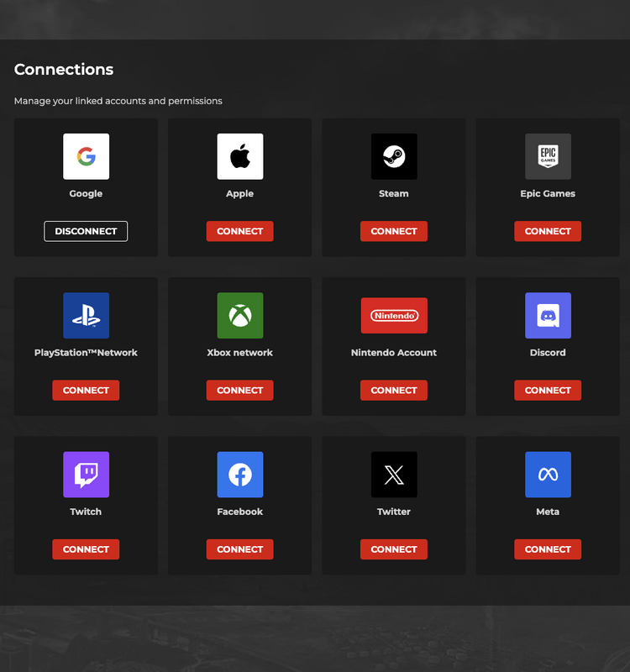This screenshot has height=672, width=630.
Task: Click 'Manage your linked accounts and permissions' text
Action: 118,101
